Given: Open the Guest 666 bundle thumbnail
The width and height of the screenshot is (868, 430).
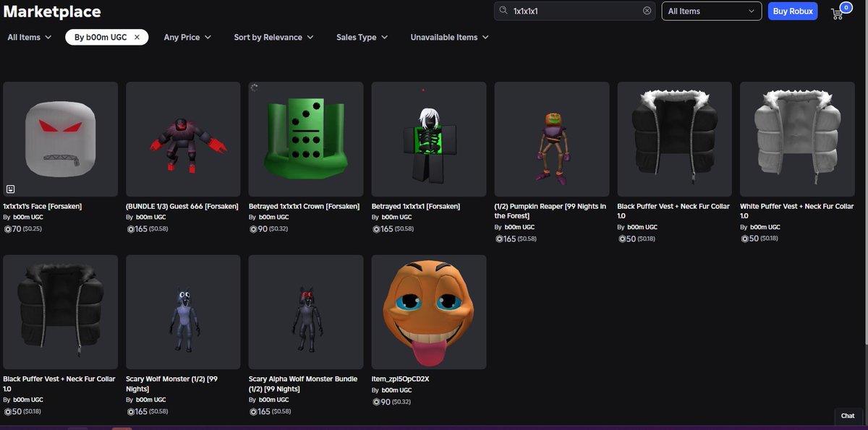Looking at the screenshot, I should click(x=183, y=139).
